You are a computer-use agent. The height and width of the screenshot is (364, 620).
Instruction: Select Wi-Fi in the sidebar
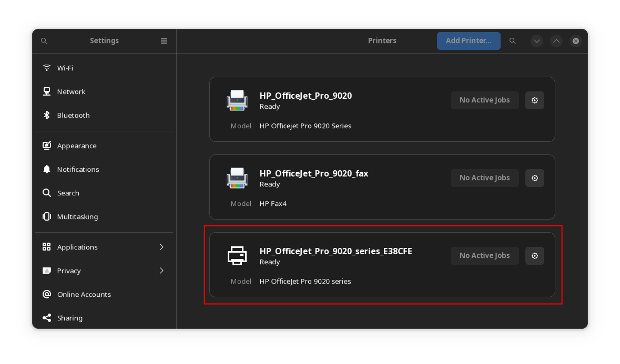(104, 68)
